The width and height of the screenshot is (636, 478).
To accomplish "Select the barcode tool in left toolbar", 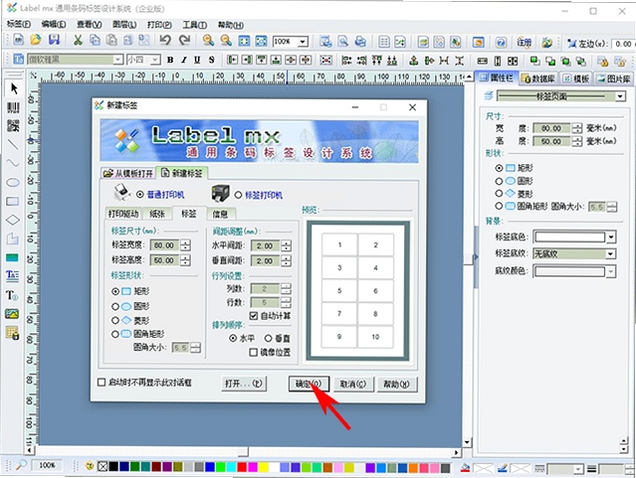I will coord(13,108).
